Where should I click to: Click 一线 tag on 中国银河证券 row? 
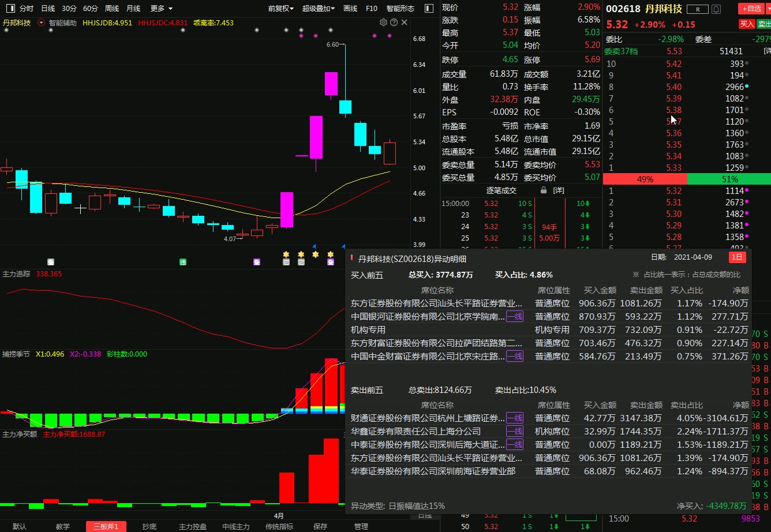(515, 316)
